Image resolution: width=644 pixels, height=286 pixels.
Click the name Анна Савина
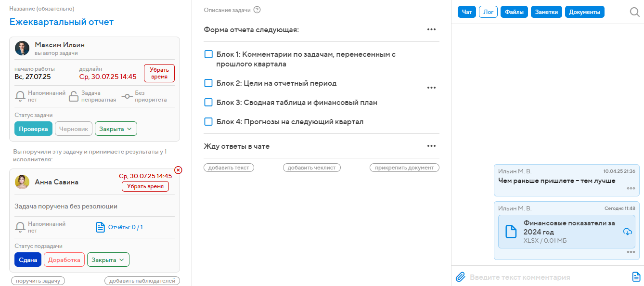56,182
